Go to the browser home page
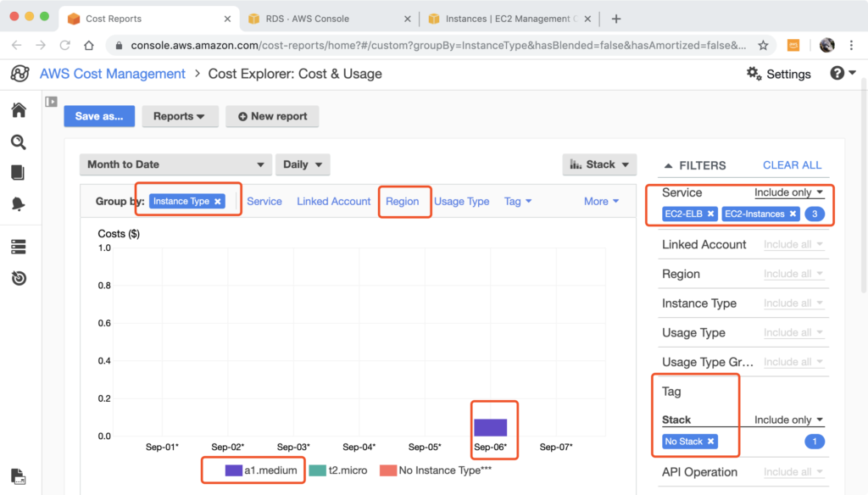The height and width of the screenshot is (495, 868). [88, 46]
